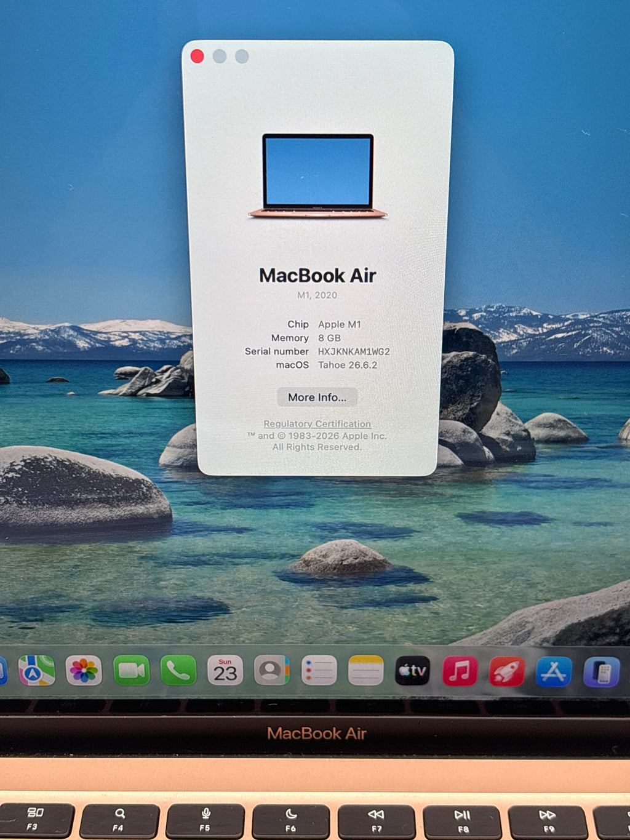
Task: Click the macOS version Tahoe 26.6.2
Action: [348, 365]
